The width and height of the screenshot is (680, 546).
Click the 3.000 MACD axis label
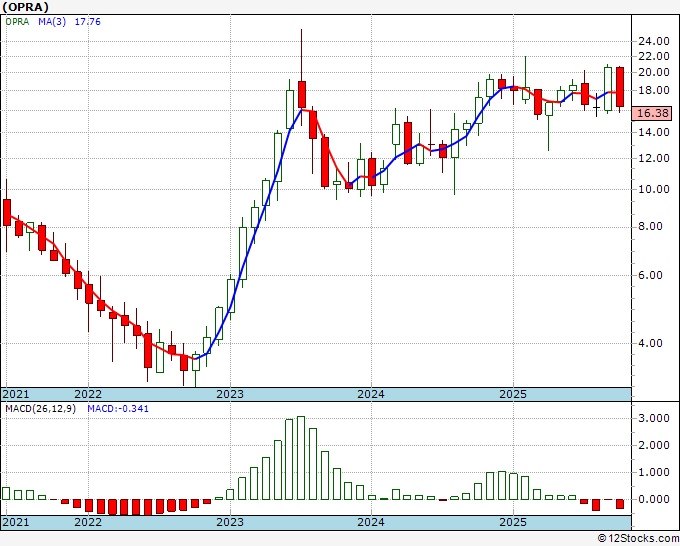(x=654, y=419)
